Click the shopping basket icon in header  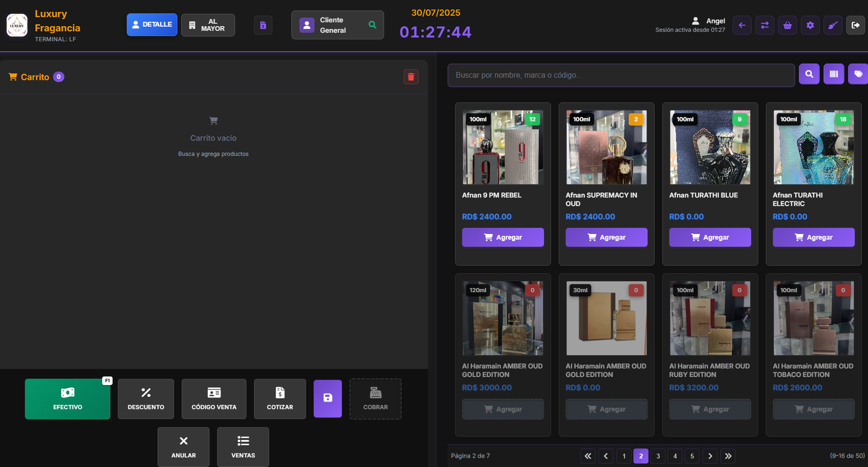point(787,25)
